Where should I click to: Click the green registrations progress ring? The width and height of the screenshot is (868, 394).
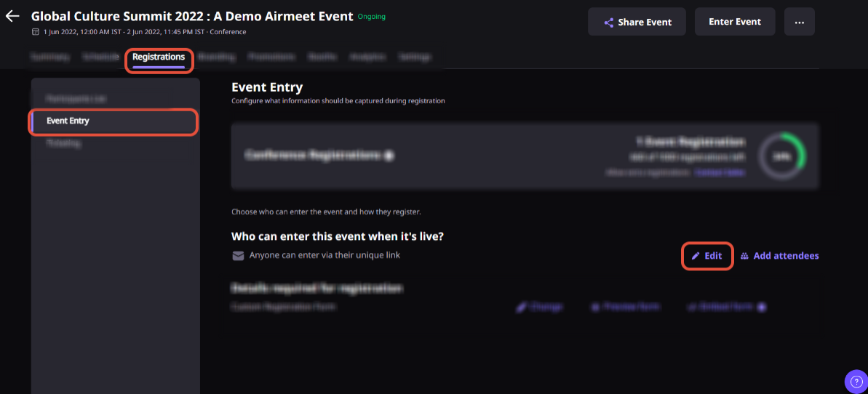click(x=782, y=156)
